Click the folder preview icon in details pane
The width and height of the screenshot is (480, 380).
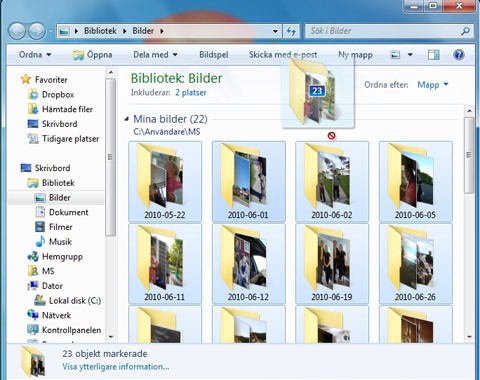click(x=33, y=362)
